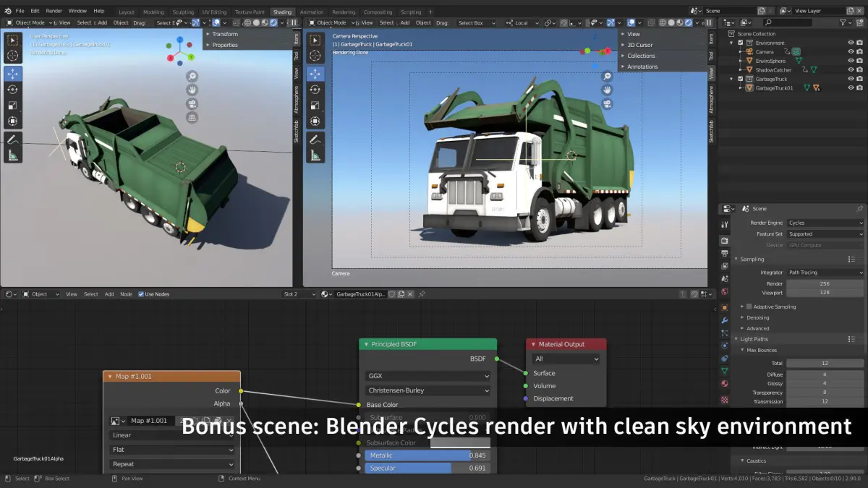868x488 pixels.
Task: Click the zoom magnifier in left viewport
Action: 192,76
